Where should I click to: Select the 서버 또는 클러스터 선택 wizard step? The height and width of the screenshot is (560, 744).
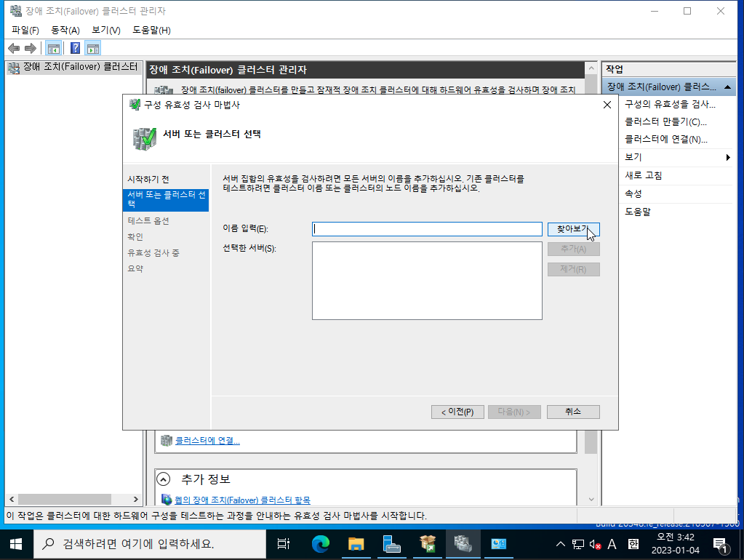tap(166, 199)
